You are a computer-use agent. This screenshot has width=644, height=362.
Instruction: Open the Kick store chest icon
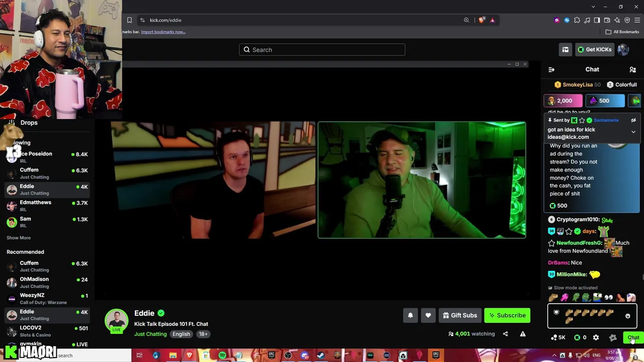pyautogui.click(x=566, y=49)
